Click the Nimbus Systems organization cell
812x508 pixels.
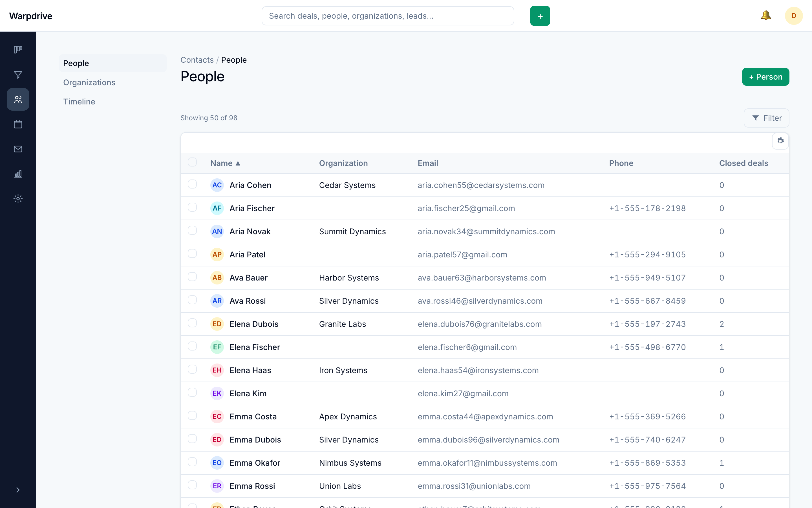350,463
